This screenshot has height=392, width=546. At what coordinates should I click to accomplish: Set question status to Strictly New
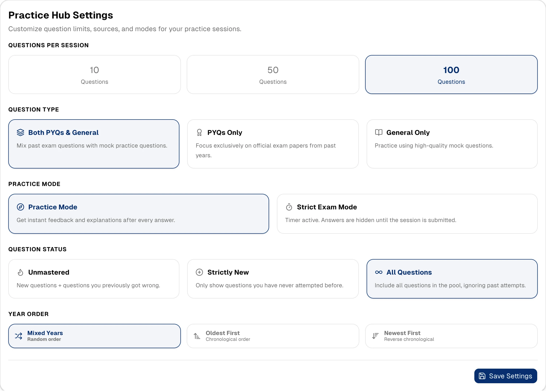pyautogui.click(x=273, y=279)
